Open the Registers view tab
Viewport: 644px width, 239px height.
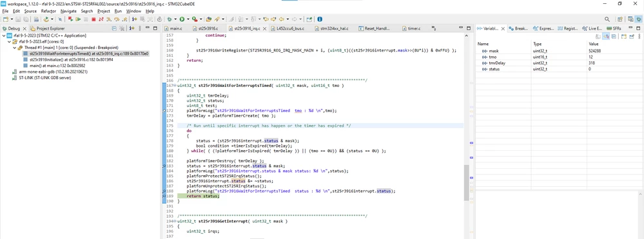(x=567, y=28)
